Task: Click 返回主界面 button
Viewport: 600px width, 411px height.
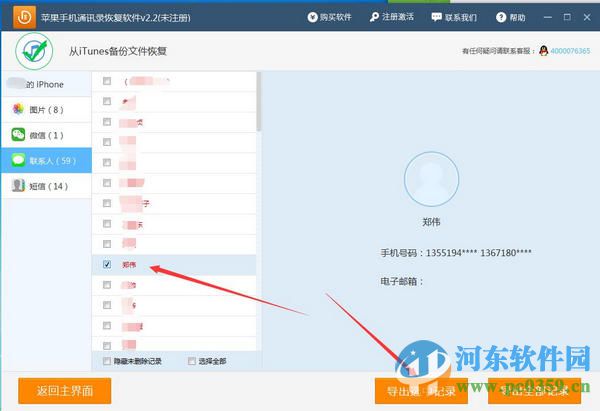Action: tap(65, 391)
